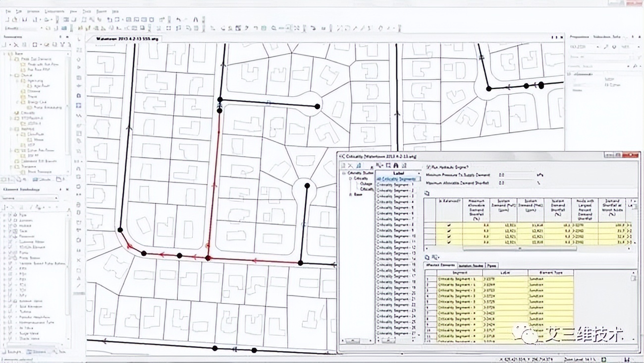Toggle Junction visibility checkbox in Element Symbology
Screen dimensions: 644x363
coord(10,220)
